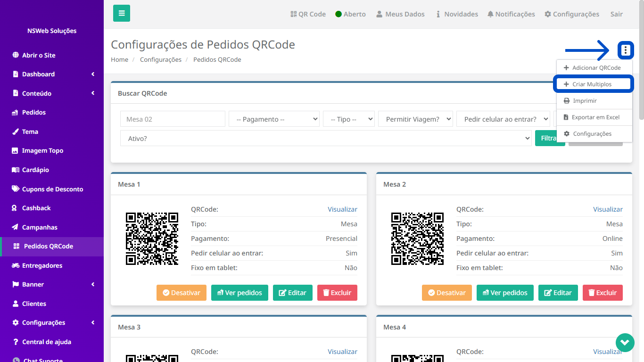This screenshot has height=362, width=644.
Task: Open Notificações in the top bar
Action: [x=511, y=14]
